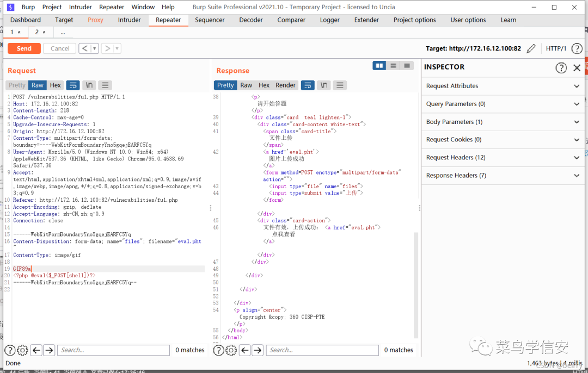Image resolution: width=588 pixels, height=373 pixels.
Task: Switch to the Project options tab
Action: click(x=414, y=20)
